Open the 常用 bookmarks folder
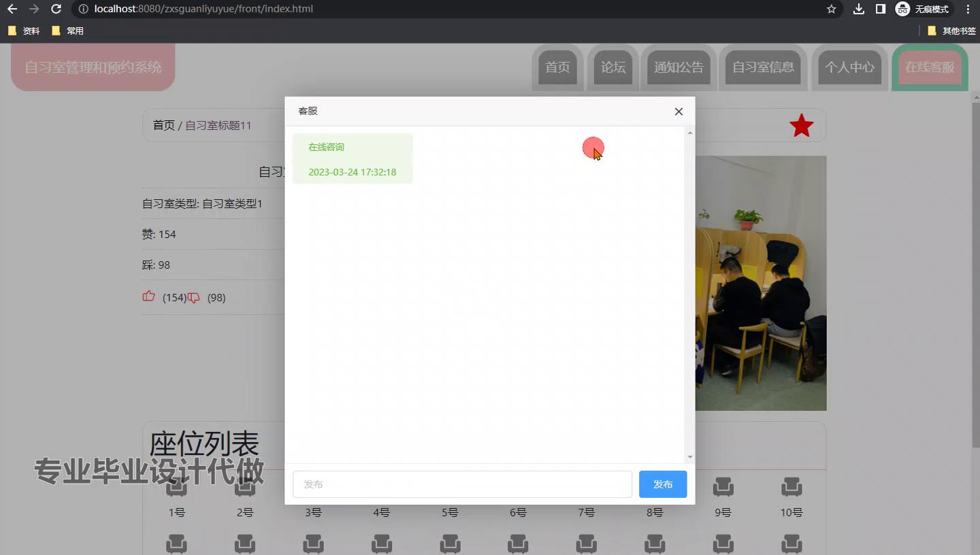This screenshot has width=980, height=555. pyautogui.click(x=67, y=31)
